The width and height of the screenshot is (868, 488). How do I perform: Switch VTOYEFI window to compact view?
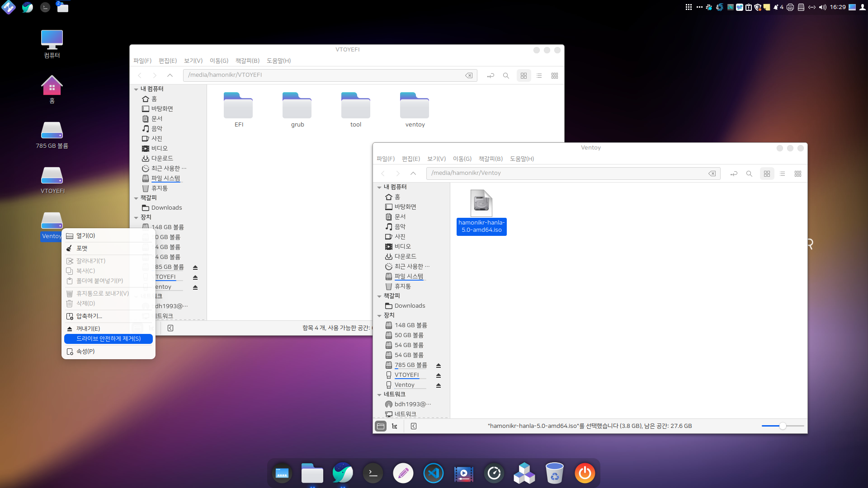[555, 75]
